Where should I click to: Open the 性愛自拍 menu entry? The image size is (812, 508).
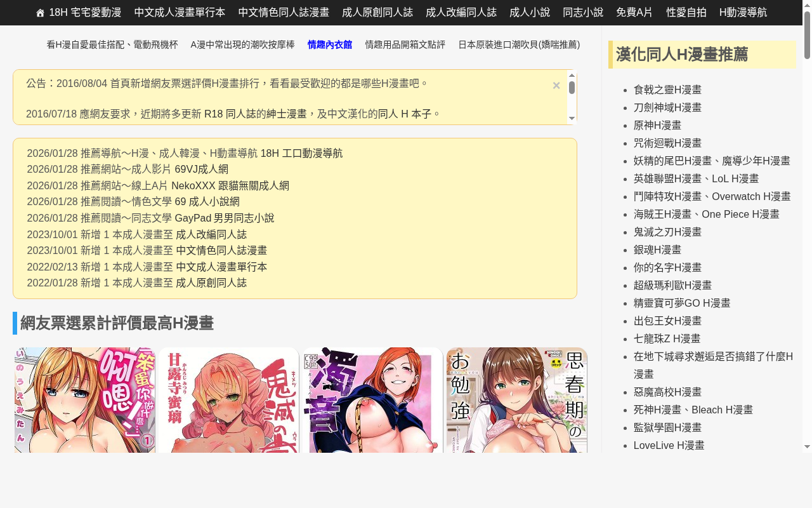pos(686,13)
